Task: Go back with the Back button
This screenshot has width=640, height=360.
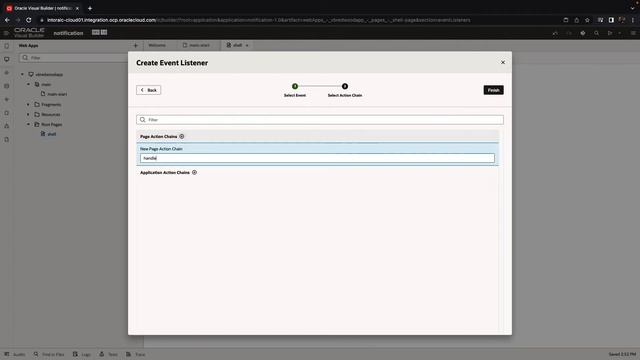Action: click(149, 90)
